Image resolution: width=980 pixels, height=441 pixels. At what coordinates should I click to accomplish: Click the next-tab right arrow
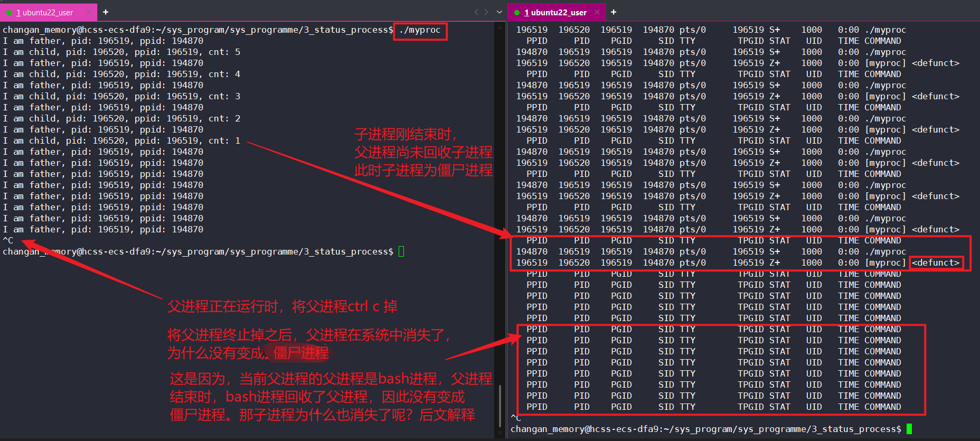pos(486,12)
